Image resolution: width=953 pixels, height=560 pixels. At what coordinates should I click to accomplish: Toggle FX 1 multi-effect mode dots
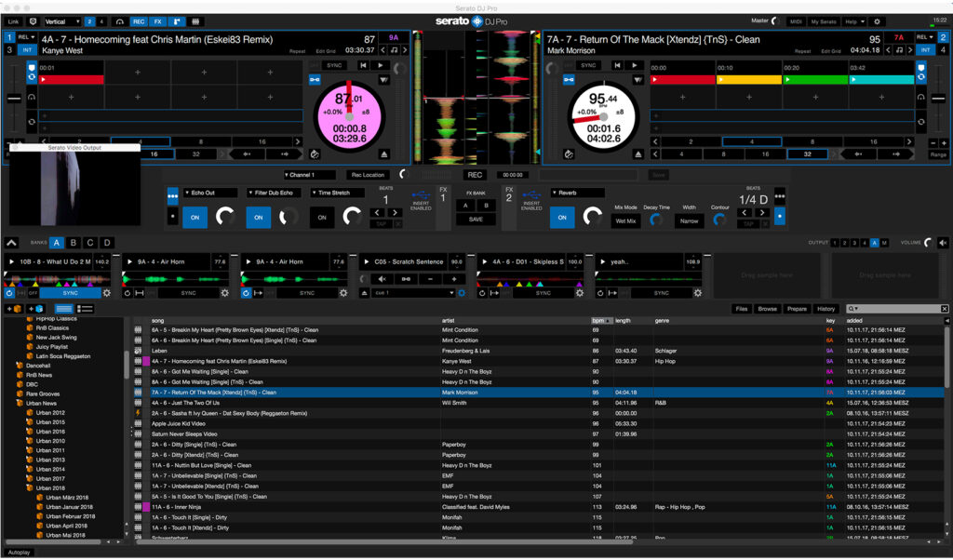coord(172,195)
